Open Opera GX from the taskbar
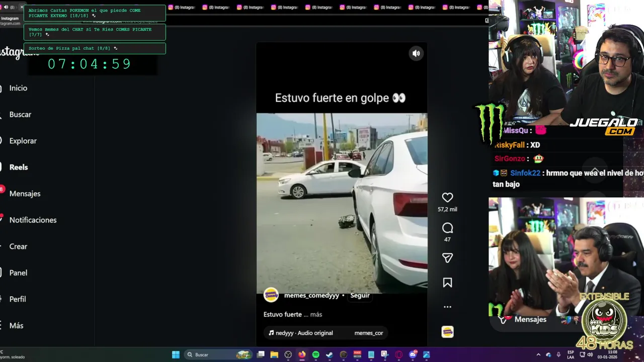 click(x=398, y=354)
